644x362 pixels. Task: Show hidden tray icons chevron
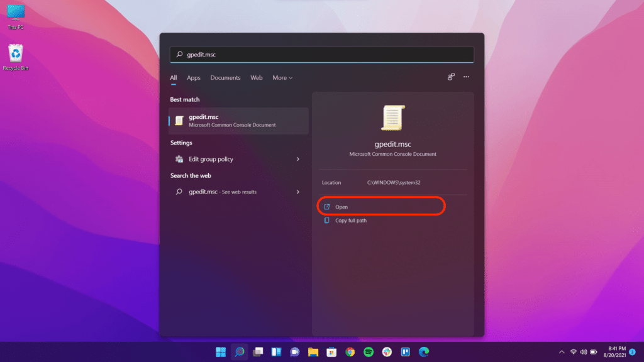click(562, 352)
